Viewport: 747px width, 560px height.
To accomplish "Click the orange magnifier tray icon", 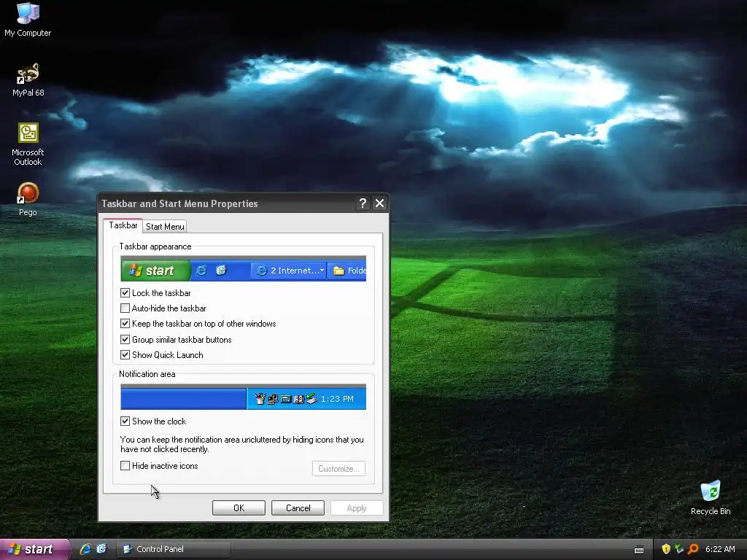I will [x=693, y=549].
